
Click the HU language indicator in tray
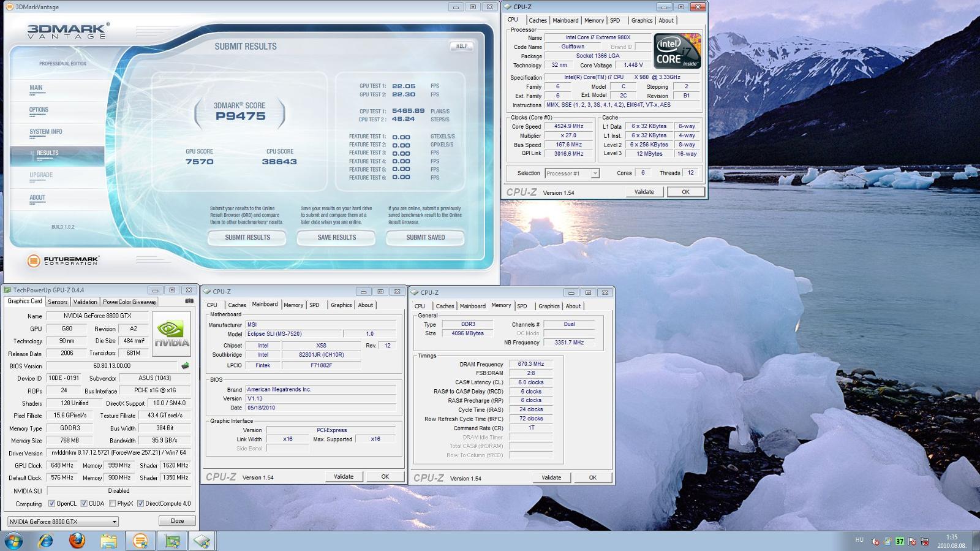[859, 540]
